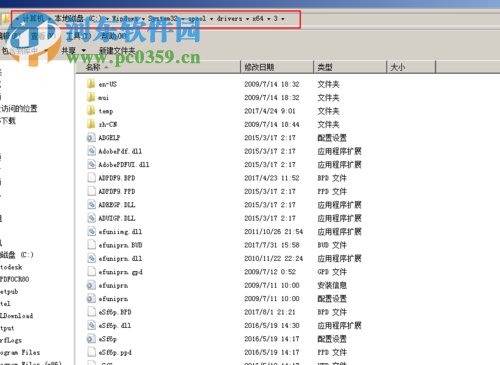500x365 pixels.
Task: Click the eSf6p.dll file icon
Action: [91, 325]
